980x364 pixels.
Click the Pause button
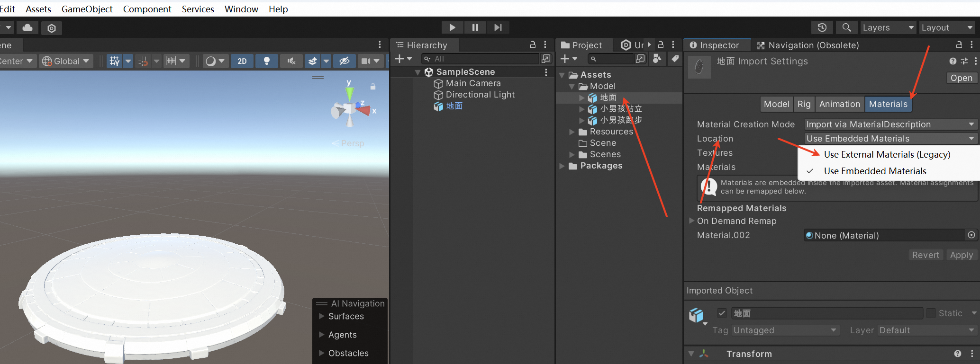pos(475,27)
